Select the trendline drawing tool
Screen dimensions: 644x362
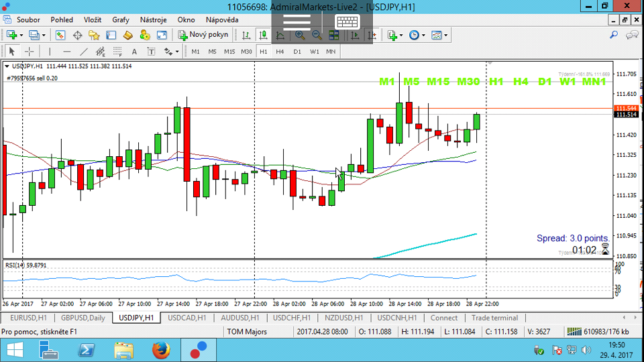point(83,52)
